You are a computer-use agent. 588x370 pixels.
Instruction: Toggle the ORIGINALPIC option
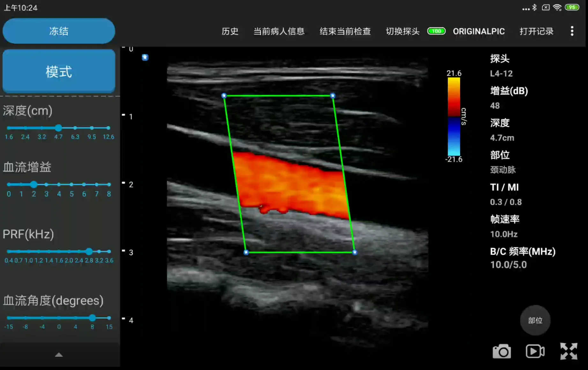point(479,31)
